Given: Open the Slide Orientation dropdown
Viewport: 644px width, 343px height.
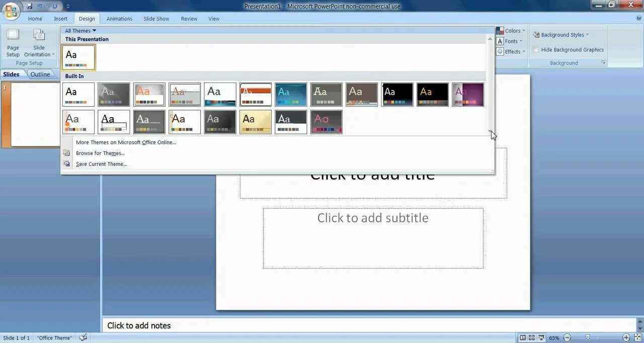Looking at the screenshot, I should point(39,43).
